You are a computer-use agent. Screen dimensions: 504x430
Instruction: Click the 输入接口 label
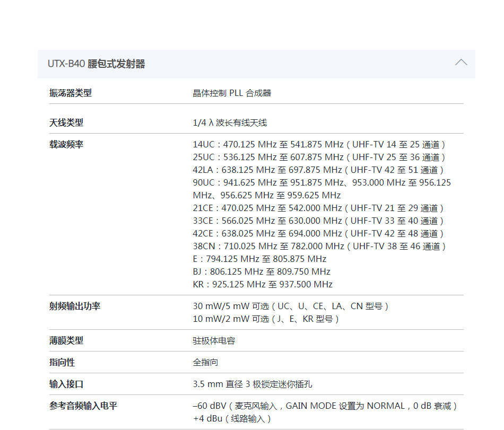point(66,384)
